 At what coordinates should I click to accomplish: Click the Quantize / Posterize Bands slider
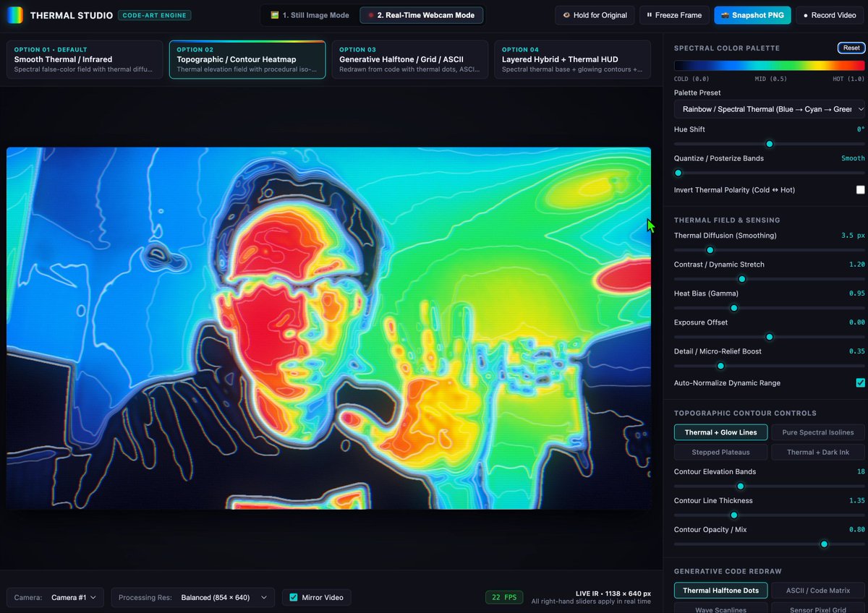pos(770,173)
